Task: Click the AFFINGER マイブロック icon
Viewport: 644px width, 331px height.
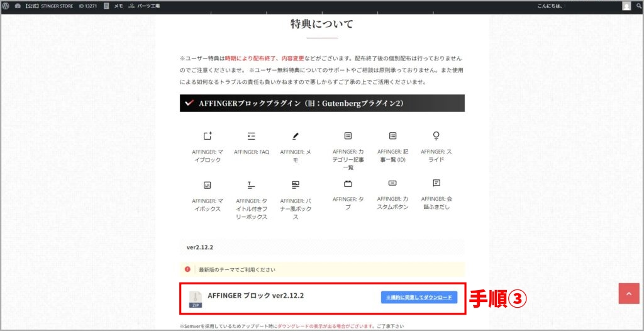Action: (x=208, y=136)
